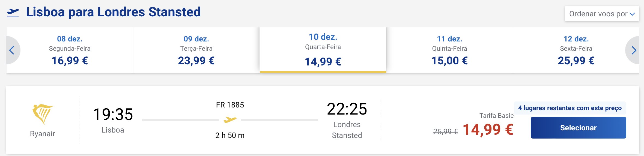Pick the 12 dez. Sexta-Feira date

tap(576, 50)
